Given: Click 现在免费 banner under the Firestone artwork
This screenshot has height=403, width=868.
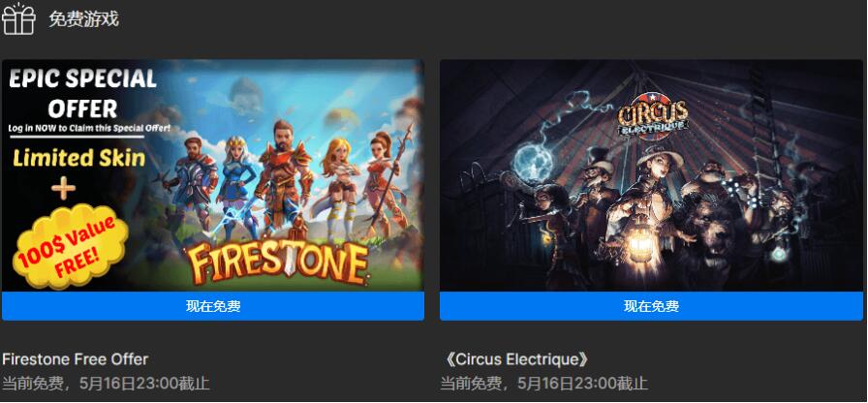Looking at the screenshot, I should [x=213, y=306].
